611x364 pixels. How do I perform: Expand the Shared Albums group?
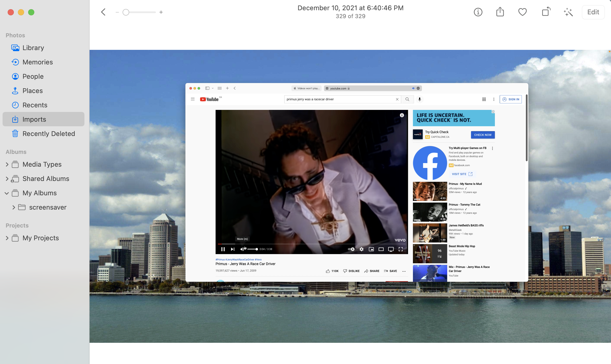tap(7, 179)
